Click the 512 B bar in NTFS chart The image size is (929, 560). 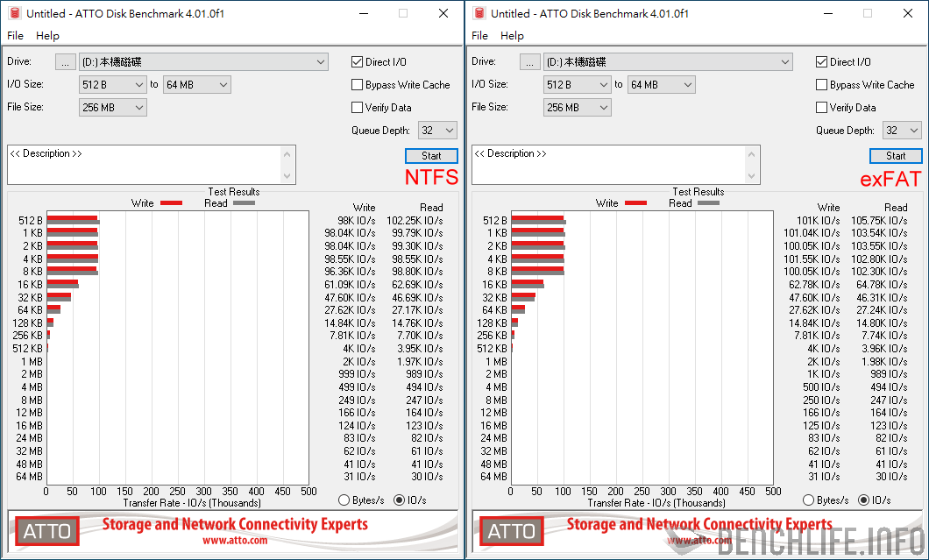[73, 221]
